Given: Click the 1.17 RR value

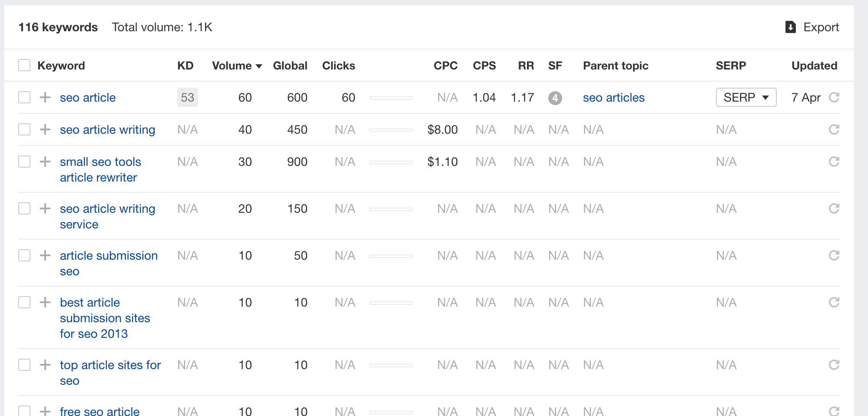Looking at the screenshot, I should 522,97.
